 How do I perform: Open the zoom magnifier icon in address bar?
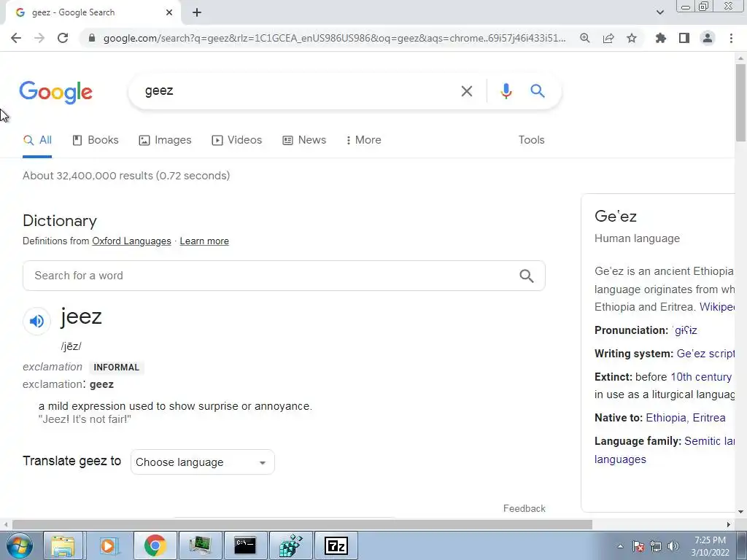tap(585, 38)
